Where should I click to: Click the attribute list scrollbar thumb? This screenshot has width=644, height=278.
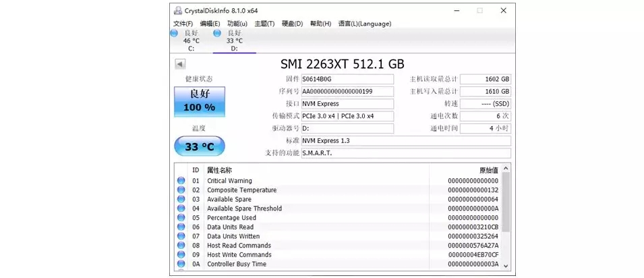506,202
